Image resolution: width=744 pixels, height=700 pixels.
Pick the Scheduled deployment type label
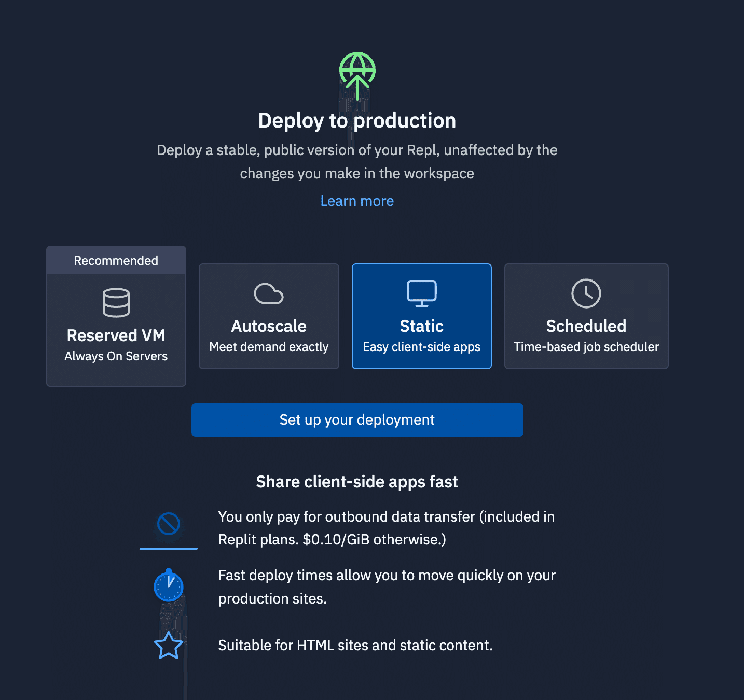(x=586, y=326)
